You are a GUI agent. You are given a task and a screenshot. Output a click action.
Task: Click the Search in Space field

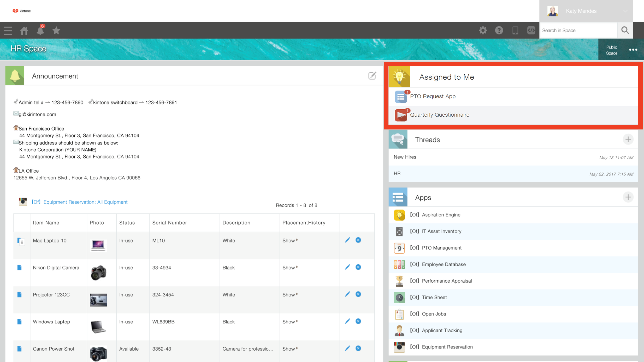578,31
